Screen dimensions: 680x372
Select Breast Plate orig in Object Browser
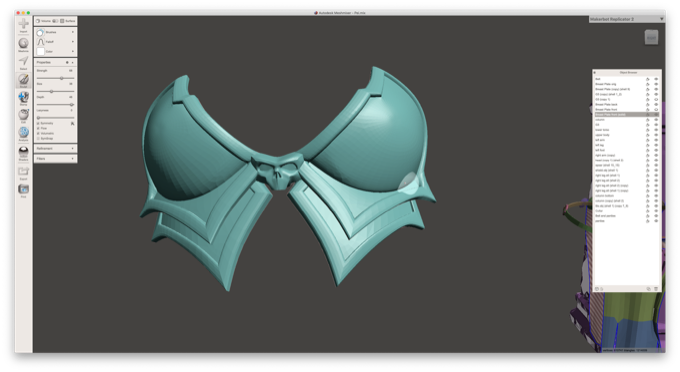[x=606, y=84]
